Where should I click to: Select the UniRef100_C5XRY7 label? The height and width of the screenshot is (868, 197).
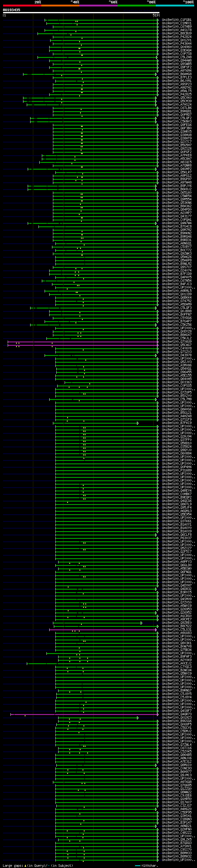pyautogui.click(x=177, y=247)
